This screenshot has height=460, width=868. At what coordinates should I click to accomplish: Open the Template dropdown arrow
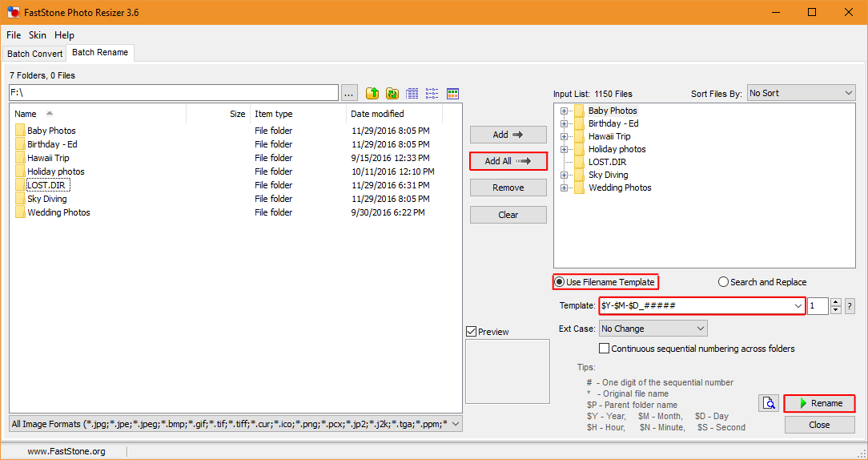coord(798,306)
